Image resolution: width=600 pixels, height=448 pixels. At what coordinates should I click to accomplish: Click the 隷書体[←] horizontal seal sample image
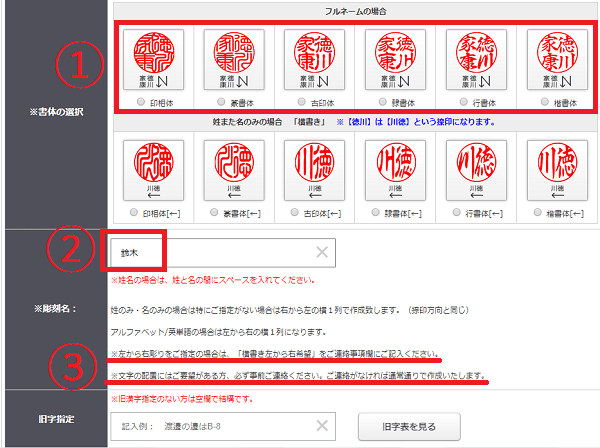[395, 170]
